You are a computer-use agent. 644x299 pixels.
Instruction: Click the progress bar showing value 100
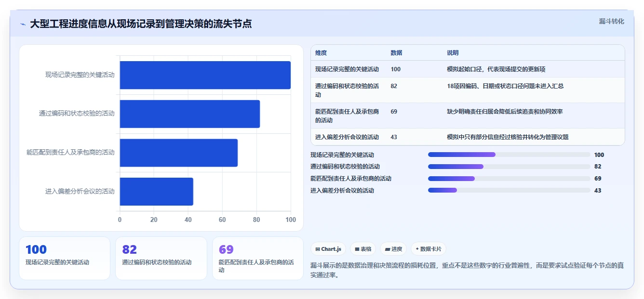[509, 155]
